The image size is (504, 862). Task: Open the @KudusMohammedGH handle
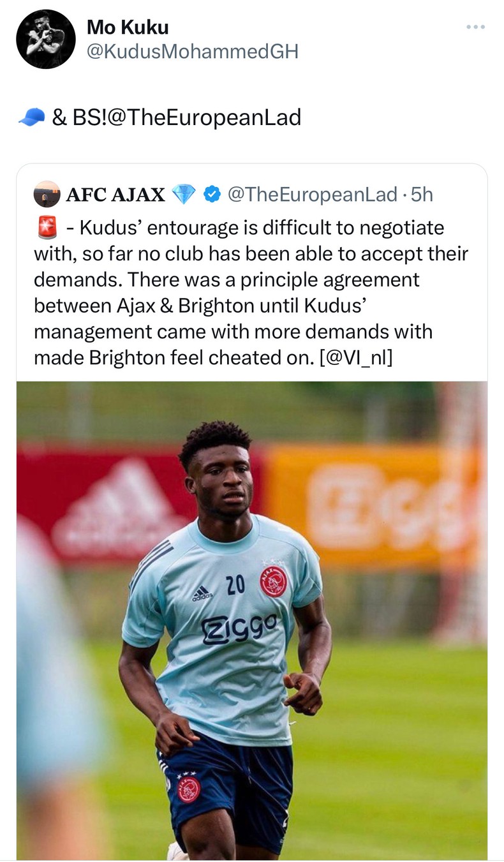pyautogui.click(x=192, y=52)
